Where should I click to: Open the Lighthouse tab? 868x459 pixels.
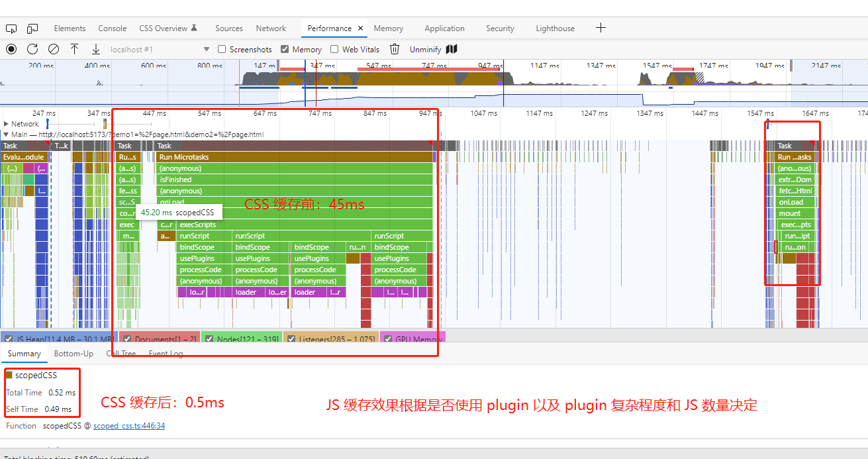coord(555,28)
